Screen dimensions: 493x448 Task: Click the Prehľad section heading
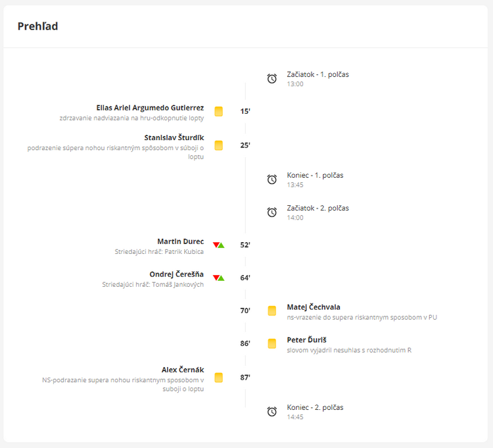[37, 26]
